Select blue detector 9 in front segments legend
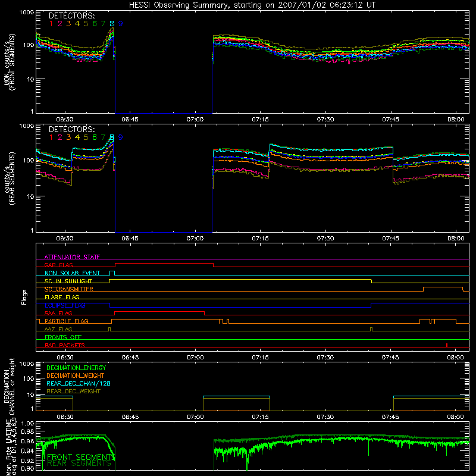 (121, 23)
